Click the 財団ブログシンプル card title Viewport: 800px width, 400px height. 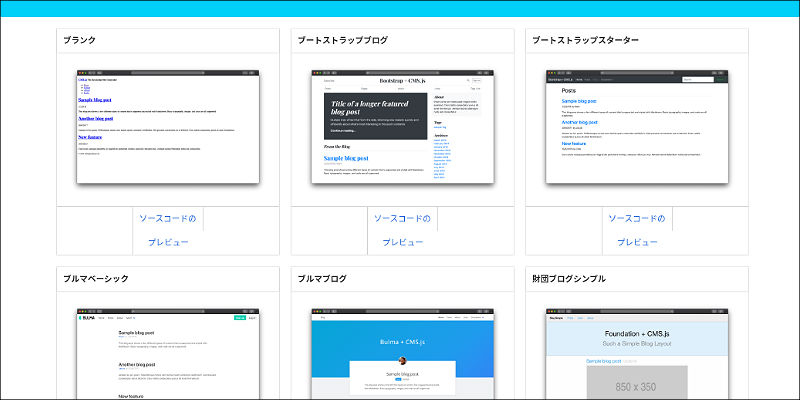click(x=569, y=279)
